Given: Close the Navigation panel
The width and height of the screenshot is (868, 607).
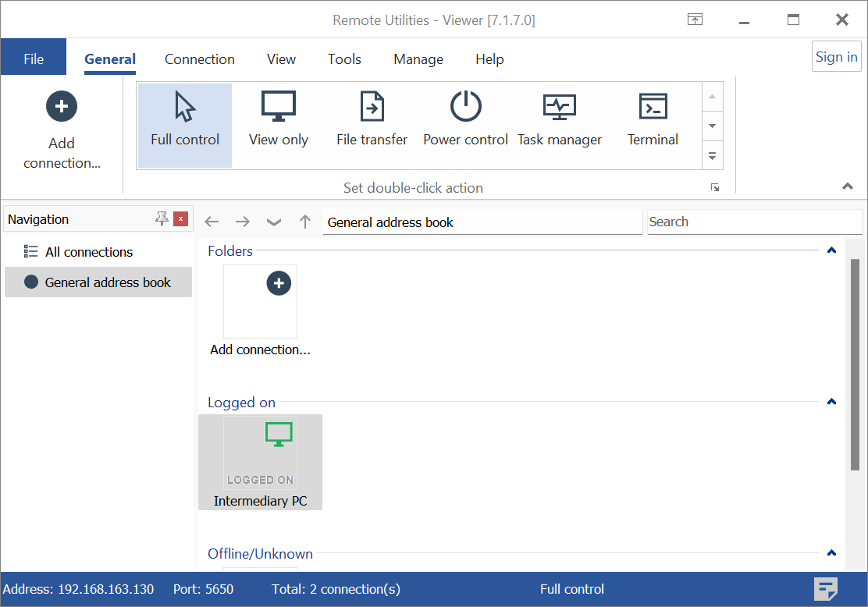Looking at the screenshot, I should pos(181,219).
